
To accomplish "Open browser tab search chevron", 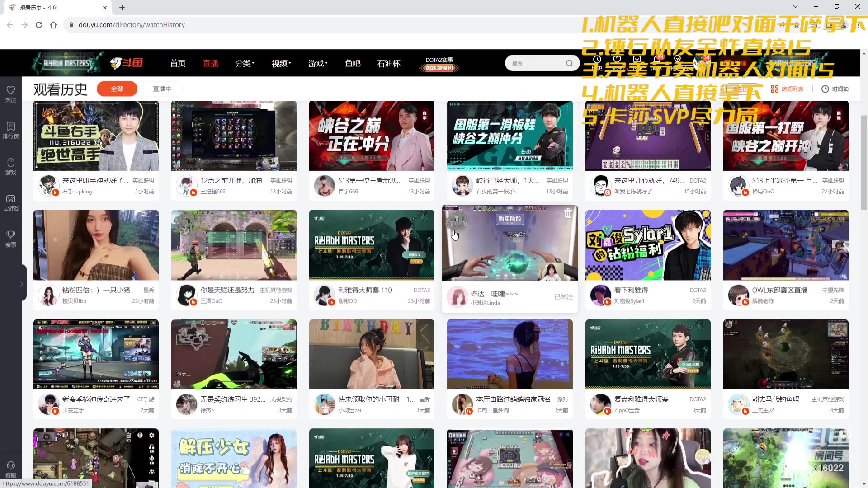I will click(x=795, y=7).
